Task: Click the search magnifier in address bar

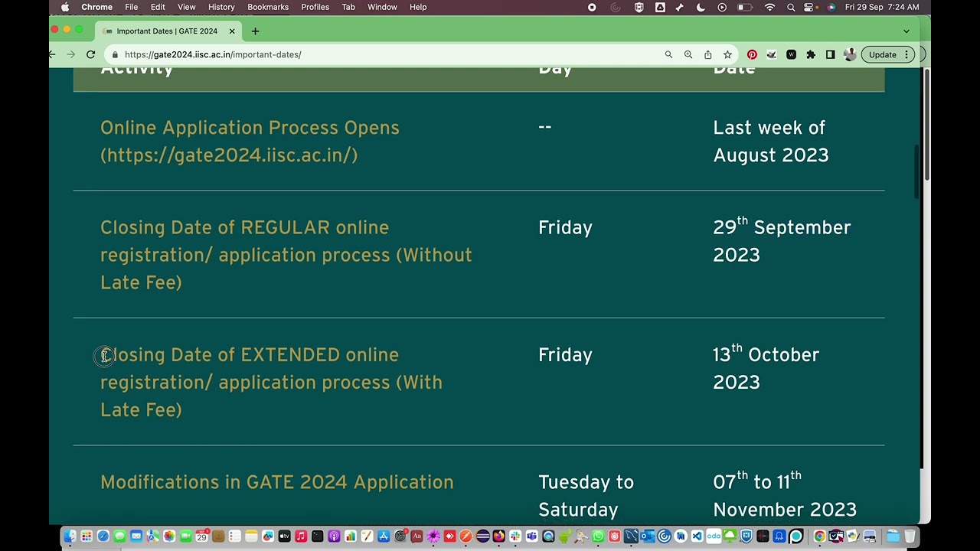Action: [x=668, y=54]
